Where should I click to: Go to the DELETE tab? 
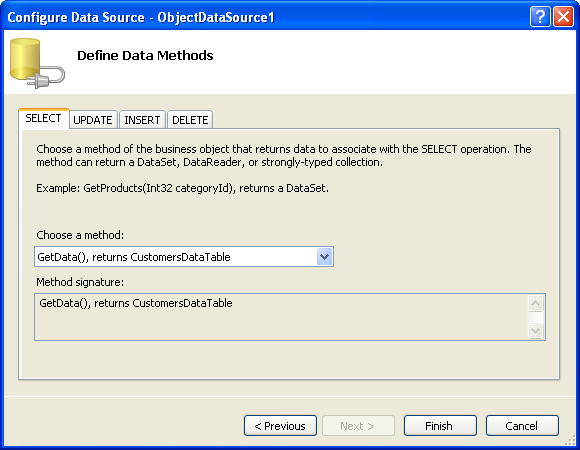coord(190,120)
